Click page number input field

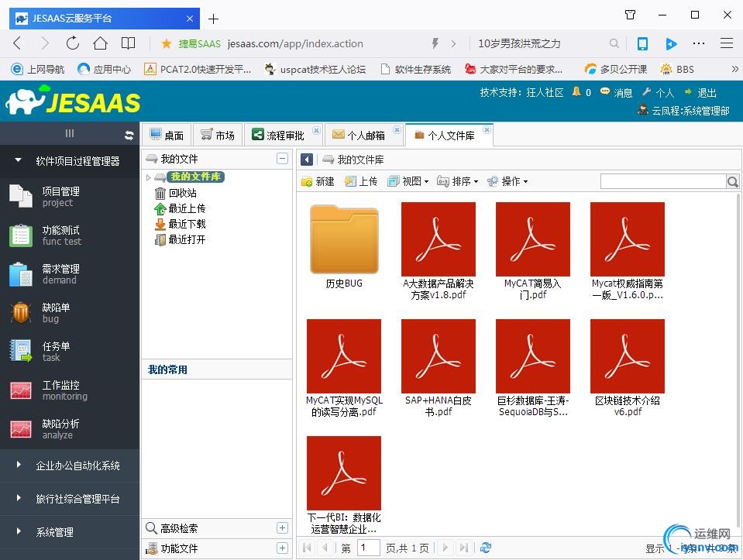point(368,548)
